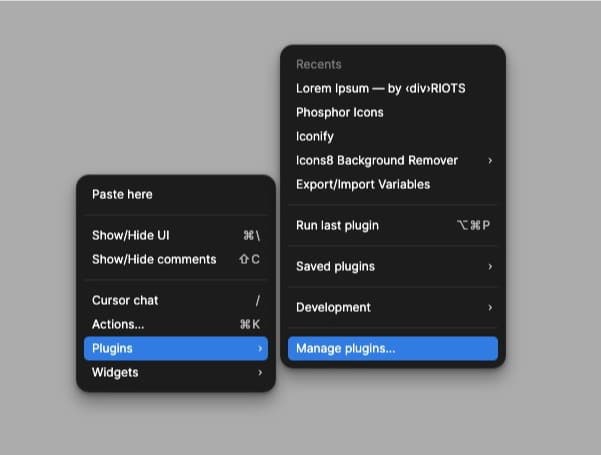
Task: Expand Development submenu
Action: [393, 307]
